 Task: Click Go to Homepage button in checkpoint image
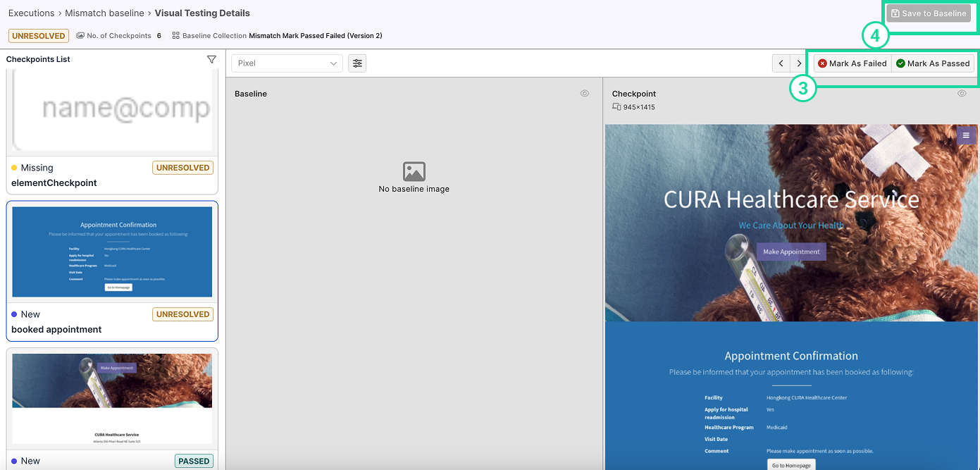point(791,465)
